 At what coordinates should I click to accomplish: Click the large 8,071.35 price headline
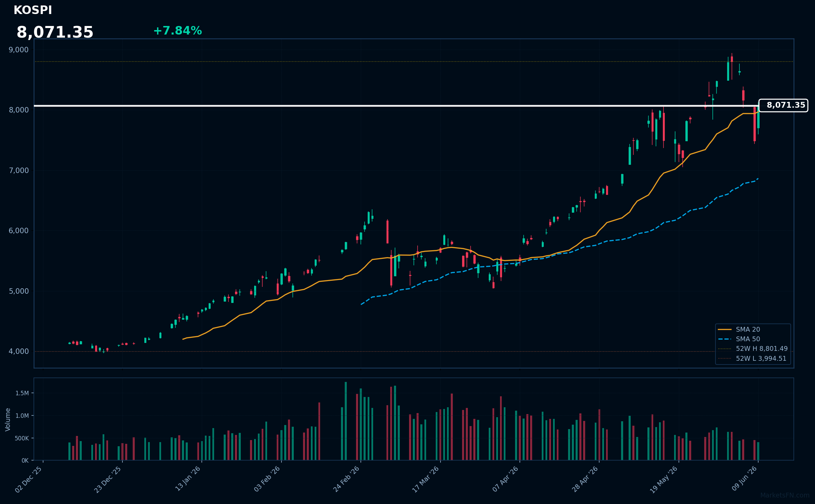(x=55, y=32)
